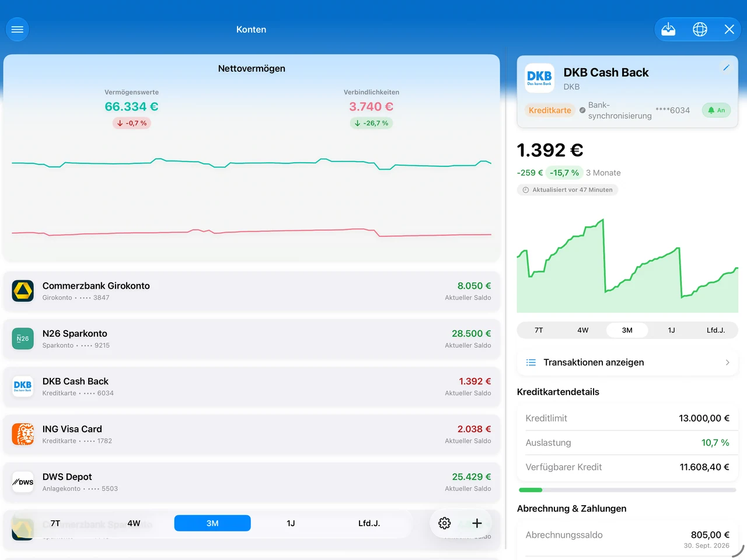Image resolution: width=747 pixels, height=560 pixels.
Task: Click the DKB logo in accounts list
Action: coord(23,386)
